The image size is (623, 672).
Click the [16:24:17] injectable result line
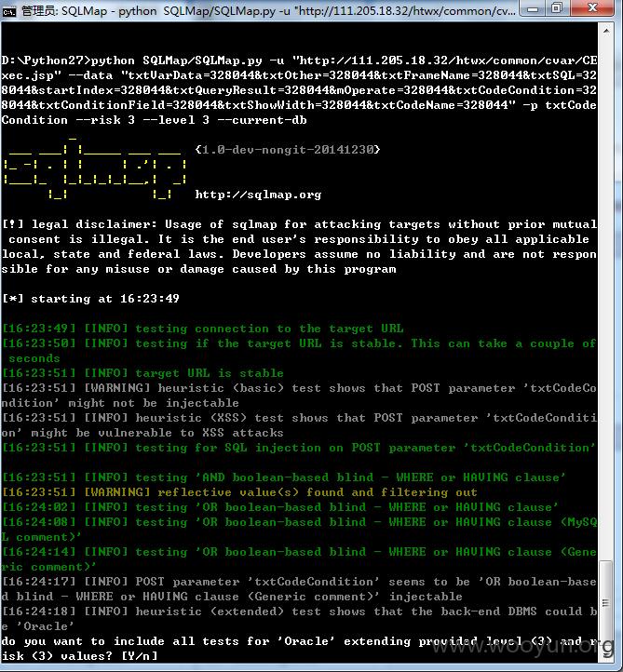click(299, 589)
